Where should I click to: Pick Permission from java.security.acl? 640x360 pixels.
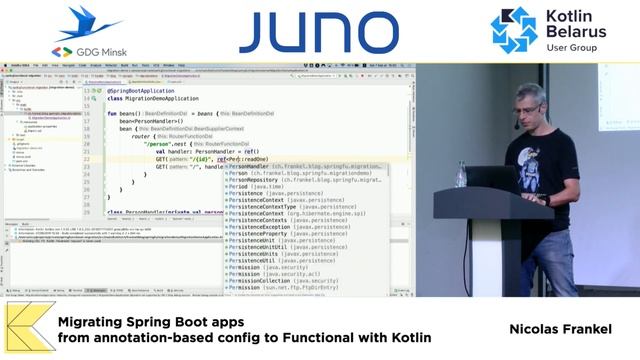point(305,274)
